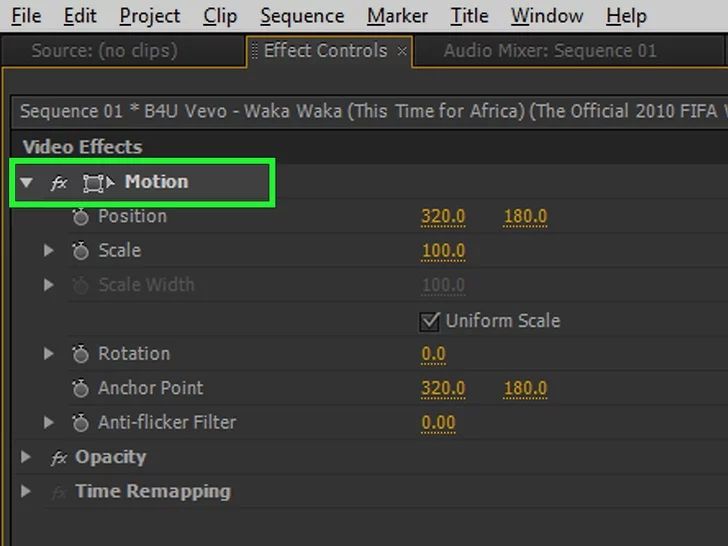The image size is (728, 546).
Task: Select the Time Remapping effect label
Action: click(153, 492)
